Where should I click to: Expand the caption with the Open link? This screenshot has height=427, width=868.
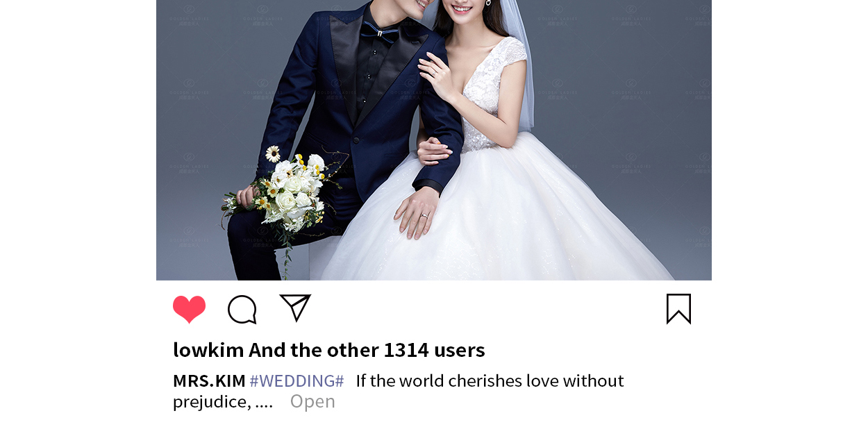312,401
